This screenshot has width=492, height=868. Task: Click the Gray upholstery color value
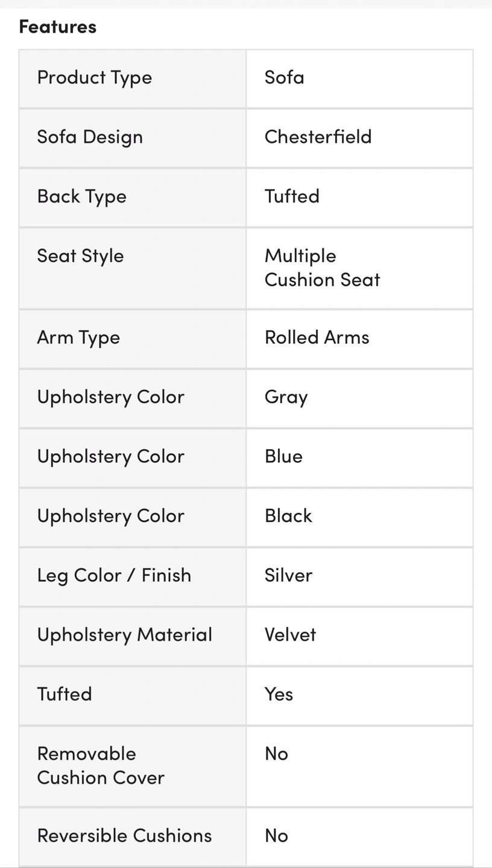click(x=286, y=397)
